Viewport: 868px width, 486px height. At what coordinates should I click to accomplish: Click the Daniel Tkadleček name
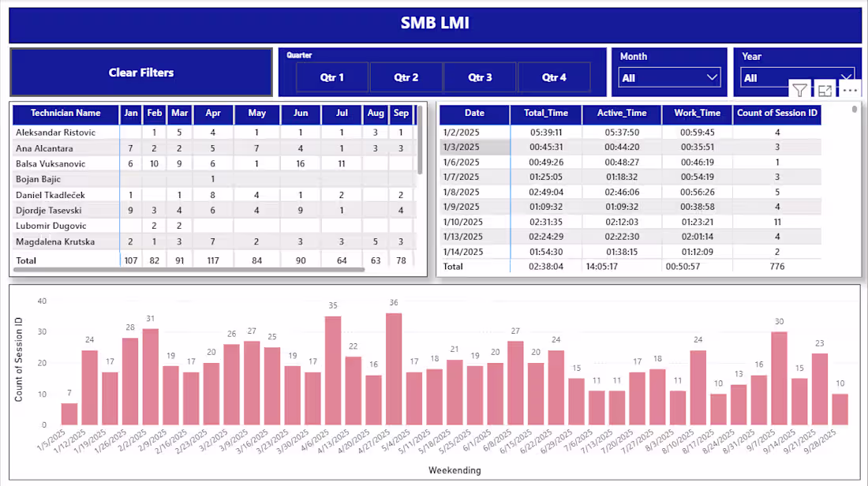[51, 195]
